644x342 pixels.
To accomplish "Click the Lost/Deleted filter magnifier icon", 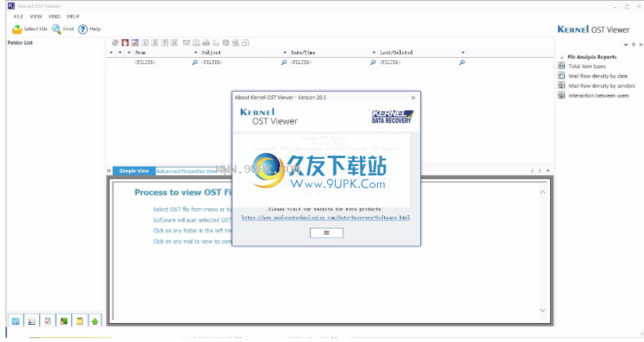I will tap(462, 63).
